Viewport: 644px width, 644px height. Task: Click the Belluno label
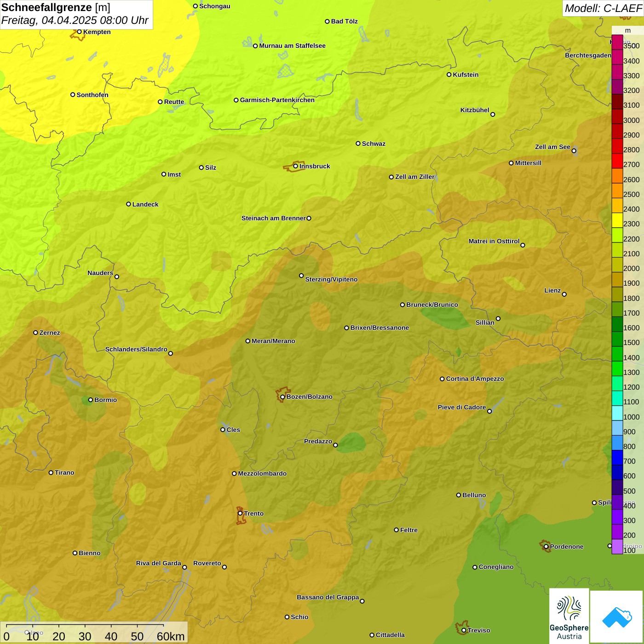(x=474, y=495)
